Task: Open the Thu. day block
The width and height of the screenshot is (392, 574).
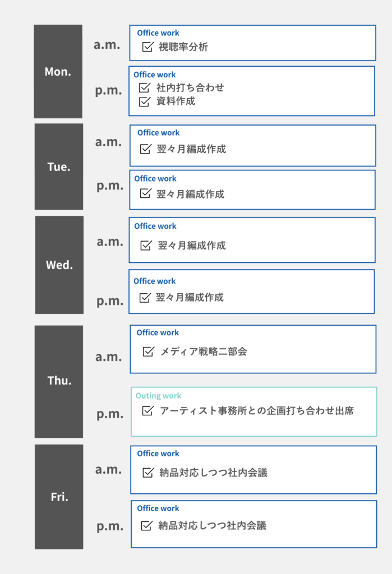Action: tap(59, 381)
